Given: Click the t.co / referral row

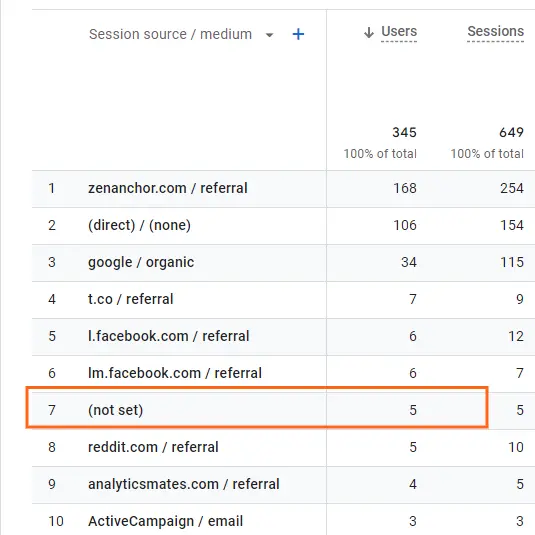Looking at the screenshot, I should tap(284, 300).
